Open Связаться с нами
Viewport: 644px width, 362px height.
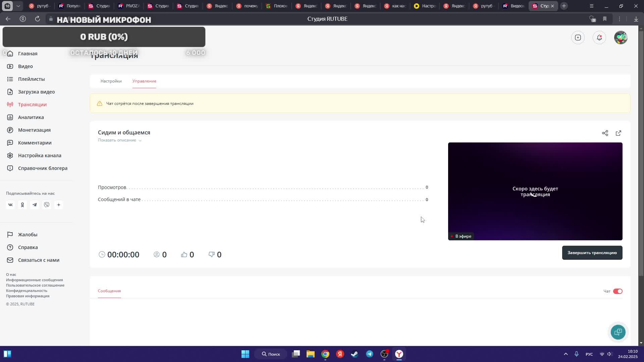tap(33, 260)
